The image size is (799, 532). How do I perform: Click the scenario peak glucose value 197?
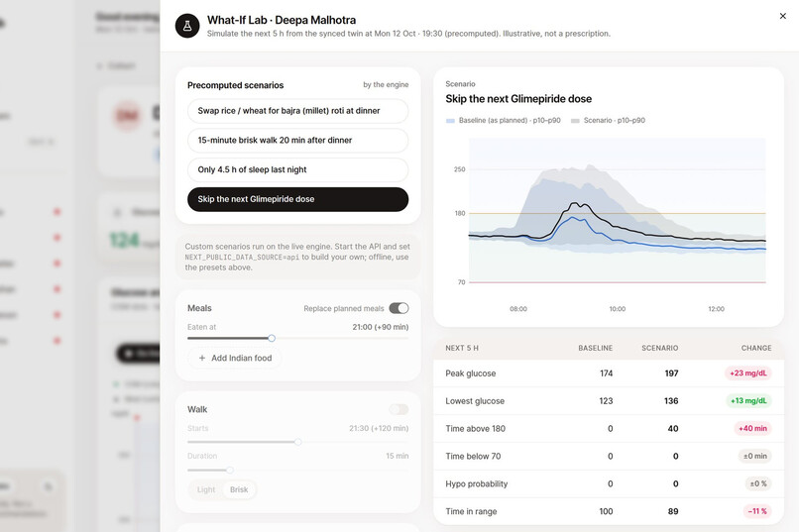point(671,373)
